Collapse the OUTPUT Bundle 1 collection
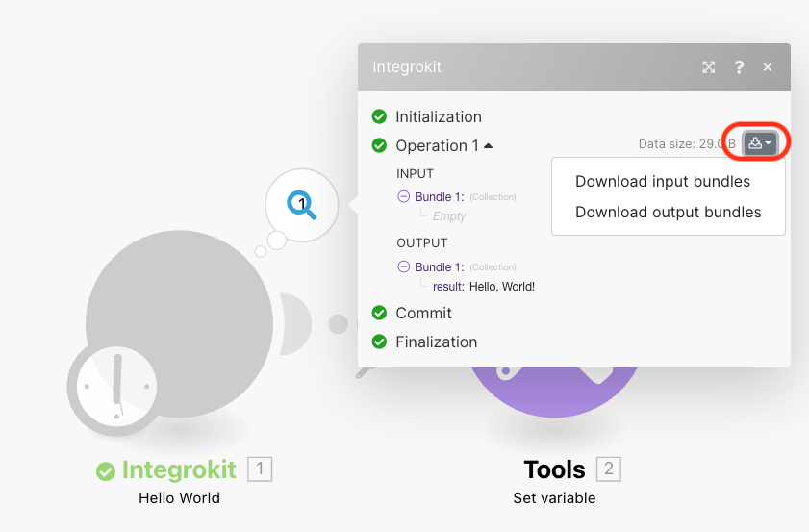809x532 pixels. 403,266
